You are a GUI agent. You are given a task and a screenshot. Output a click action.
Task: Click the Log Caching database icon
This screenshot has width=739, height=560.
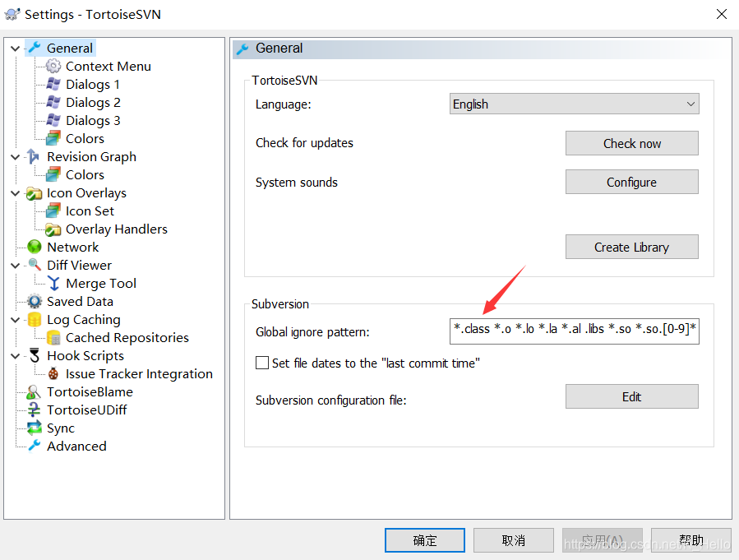point(35,320)
